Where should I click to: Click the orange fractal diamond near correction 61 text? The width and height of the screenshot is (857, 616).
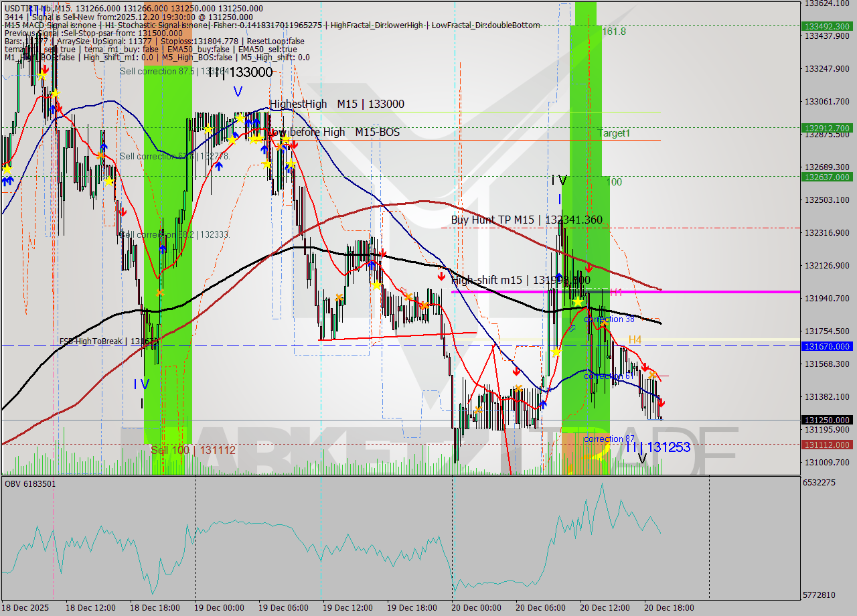pos(652,375)
